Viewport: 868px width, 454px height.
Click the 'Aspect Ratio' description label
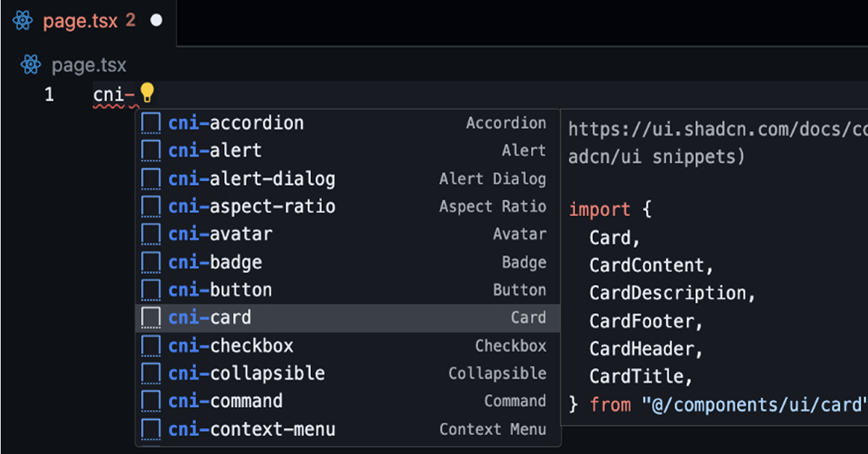493,206
